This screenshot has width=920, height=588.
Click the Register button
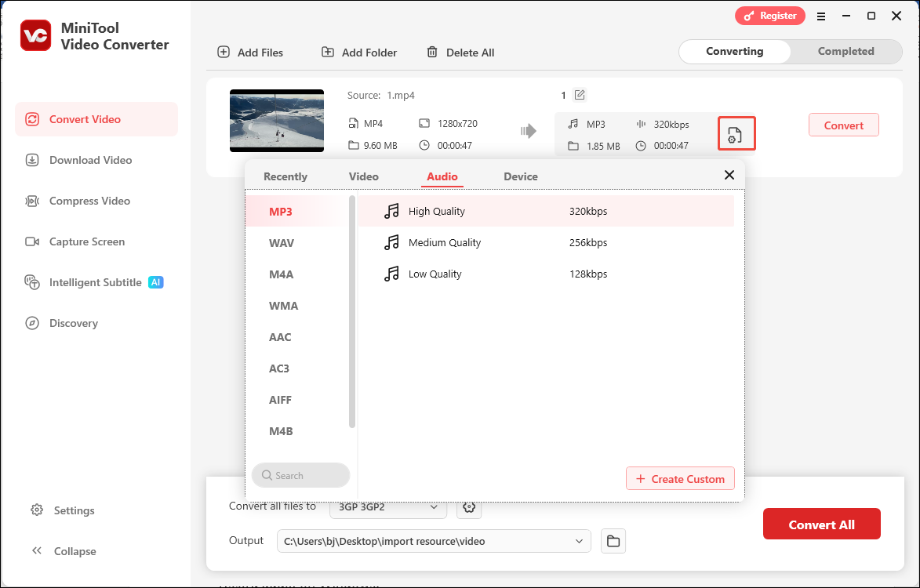[x=769, y=15]
